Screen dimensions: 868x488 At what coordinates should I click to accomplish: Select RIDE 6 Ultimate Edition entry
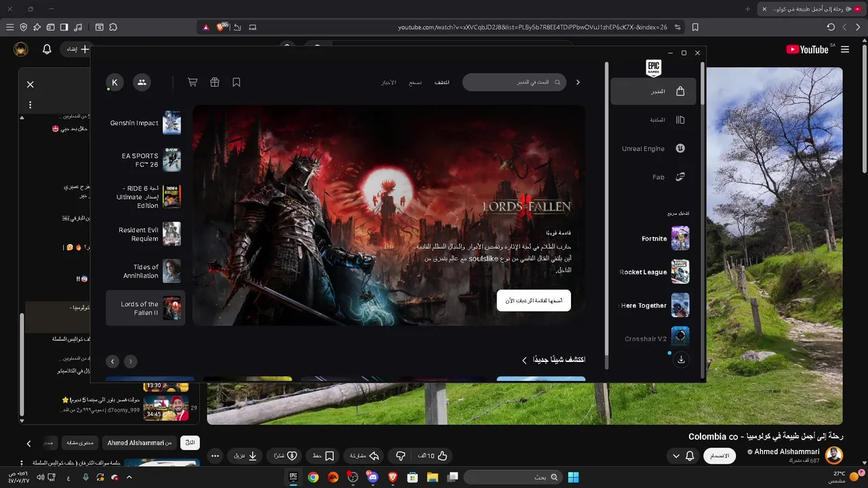[x=145, y=197]
